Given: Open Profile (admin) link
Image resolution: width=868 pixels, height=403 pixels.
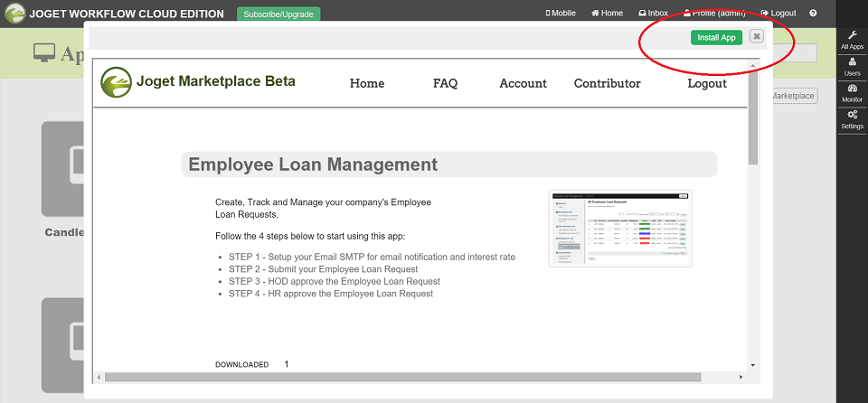Looking at the screenshot, I should click(714, 14).
